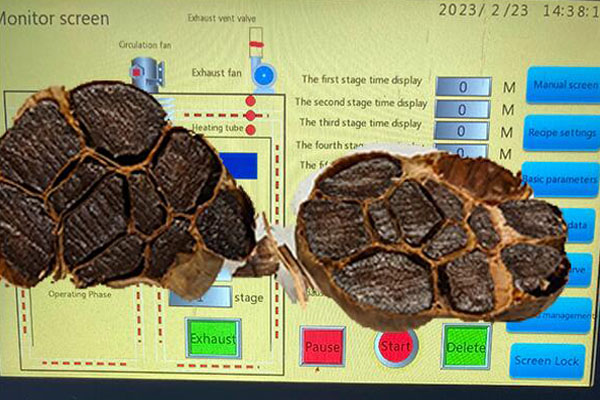Open the Manual screen
Image resolution: width=600 pixels, height=400 pixels.
[x=563, y=85]
